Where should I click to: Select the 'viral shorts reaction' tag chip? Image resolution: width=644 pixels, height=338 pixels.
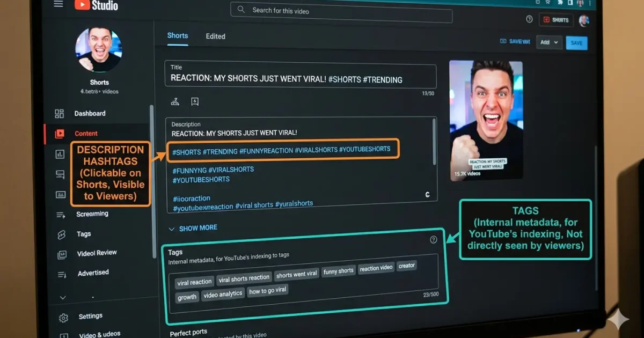pos(244,278)
